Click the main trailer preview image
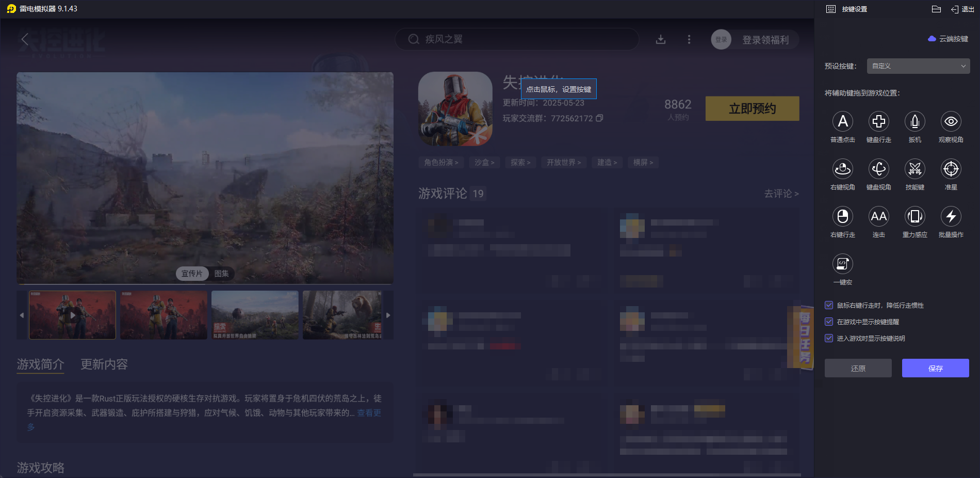The height and width of the screenshot is (478, 980). coord(205,178)
